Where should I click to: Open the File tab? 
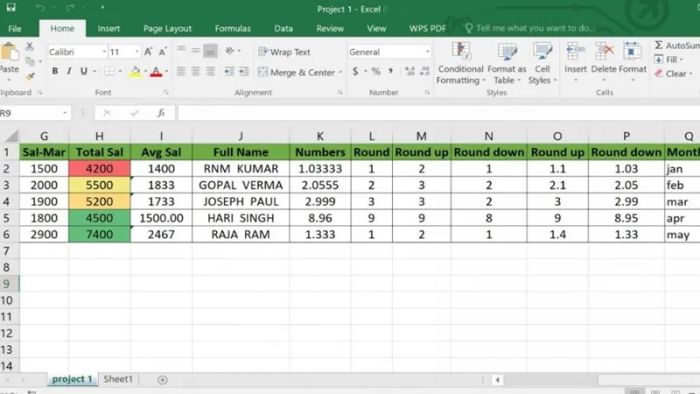click(x=15, y=29)
